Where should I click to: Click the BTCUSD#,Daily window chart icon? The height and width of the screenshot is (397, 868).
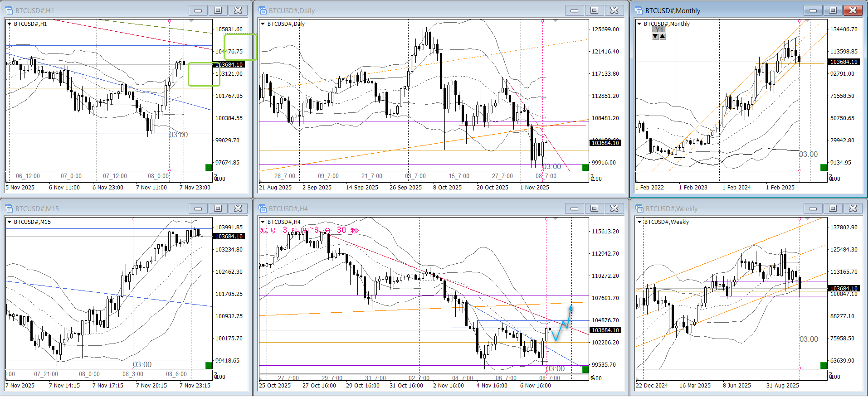click(x=262, y=10)
